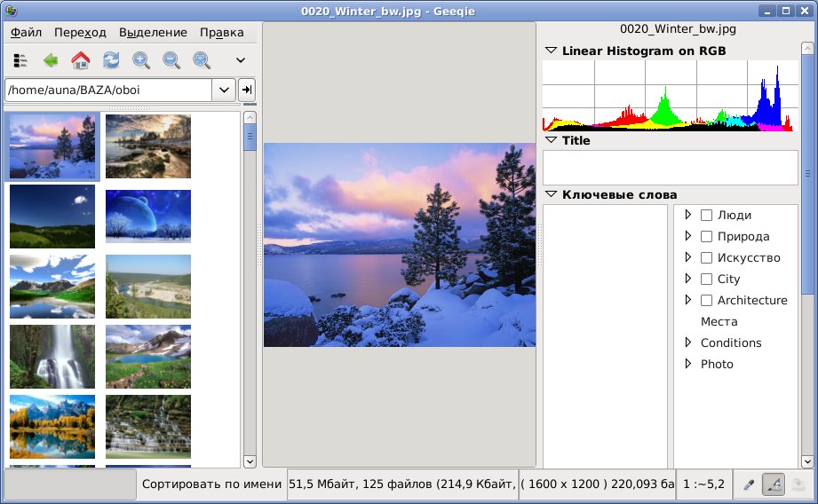Viewport: 818px width, 504px height.
Task: Select the alpine meadow blue lake thumbnail
Action: (x=148, y=357)
